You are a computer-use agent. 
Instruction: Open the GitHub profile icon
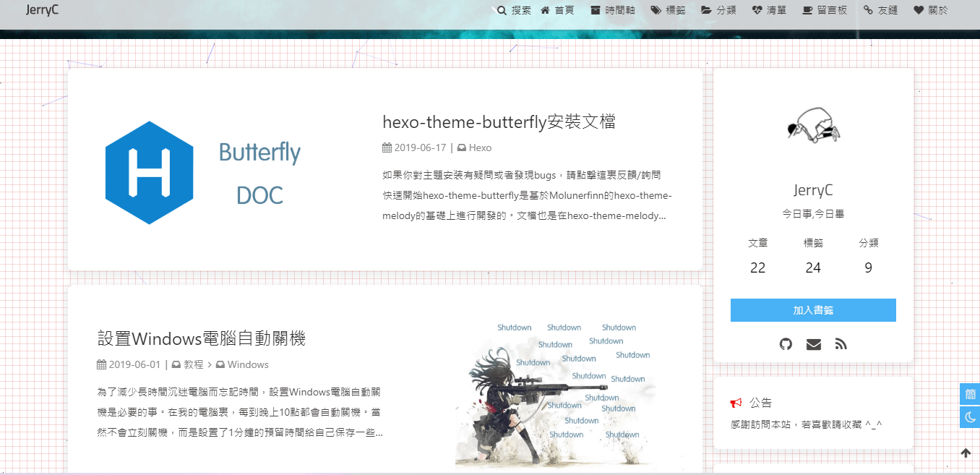[x=786, y=344]
